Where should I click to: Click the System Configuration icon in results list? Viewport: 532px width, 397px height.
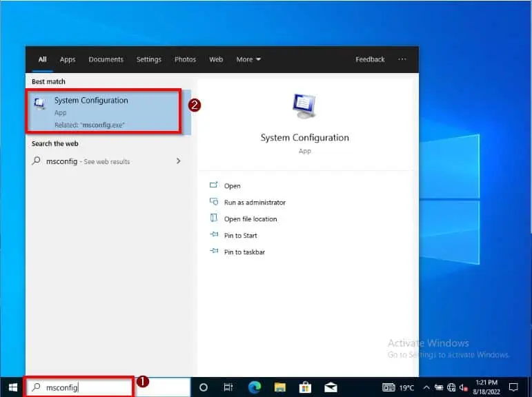(x=40, y=103)
